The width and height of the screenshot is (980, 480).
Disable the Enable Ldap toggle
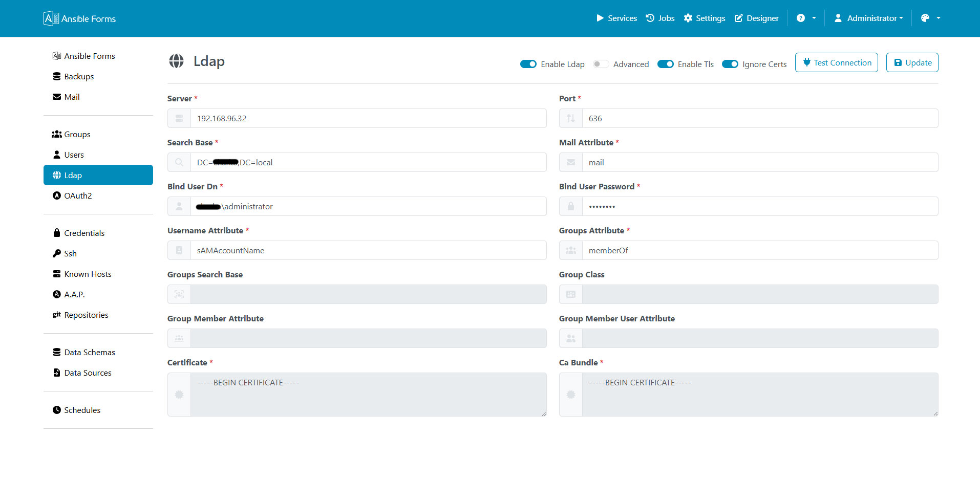(x=528, y=64)
